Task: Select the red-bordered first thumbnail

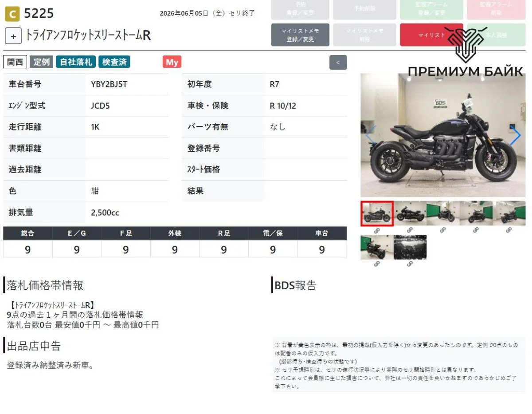Action: click(x=377, y=213)
